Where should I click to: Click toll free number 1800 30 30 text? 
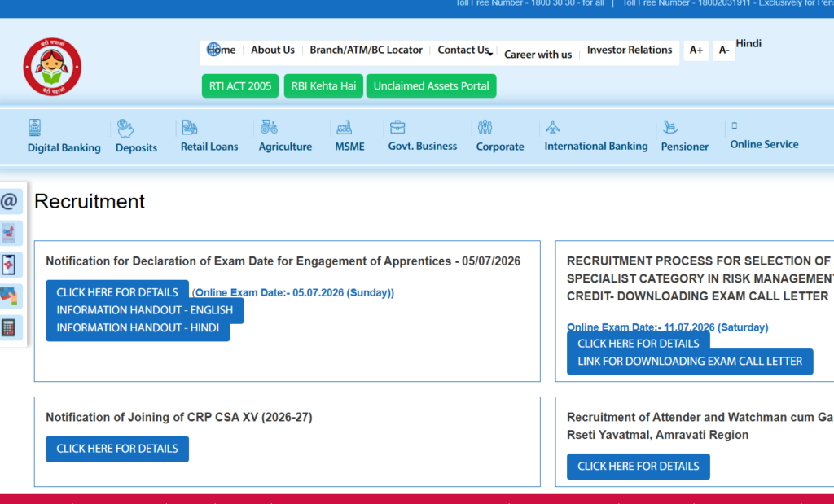529,3
